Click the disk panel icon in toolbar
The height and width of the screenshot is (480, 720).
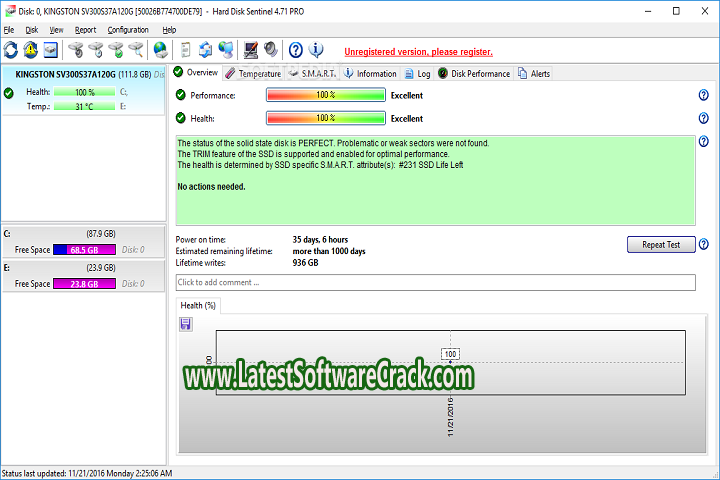[x=51, y=50]
